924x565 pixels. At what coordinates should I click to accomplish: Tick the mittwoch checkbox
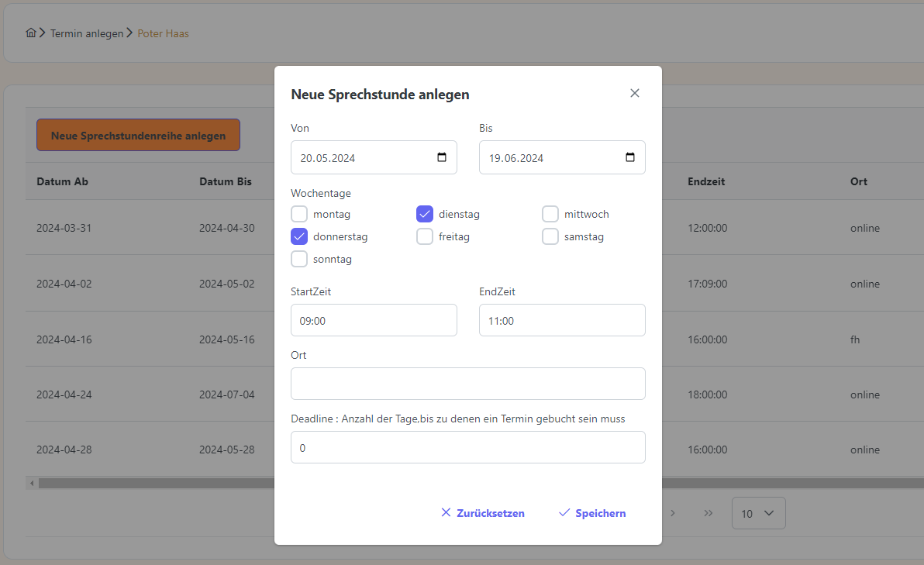tap(550, 214)
